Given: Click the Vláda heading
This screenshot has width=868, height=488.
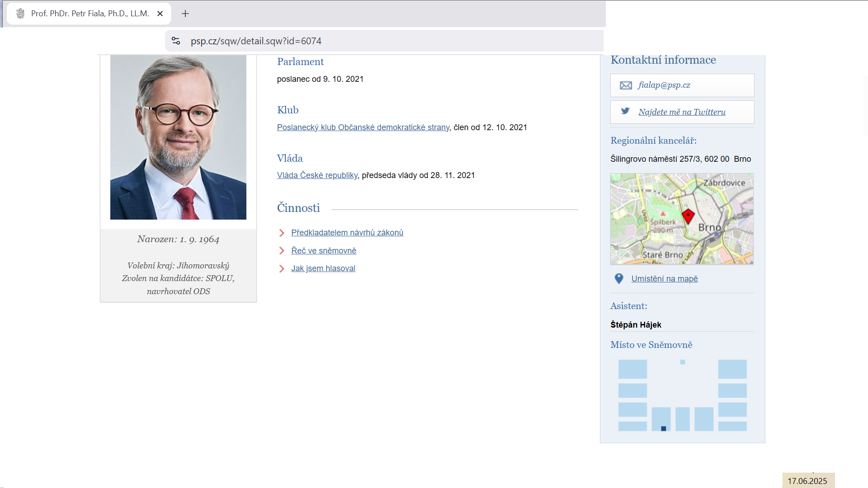Looking at the screenshot, I should pyautogui.click(x=290, y=158).
